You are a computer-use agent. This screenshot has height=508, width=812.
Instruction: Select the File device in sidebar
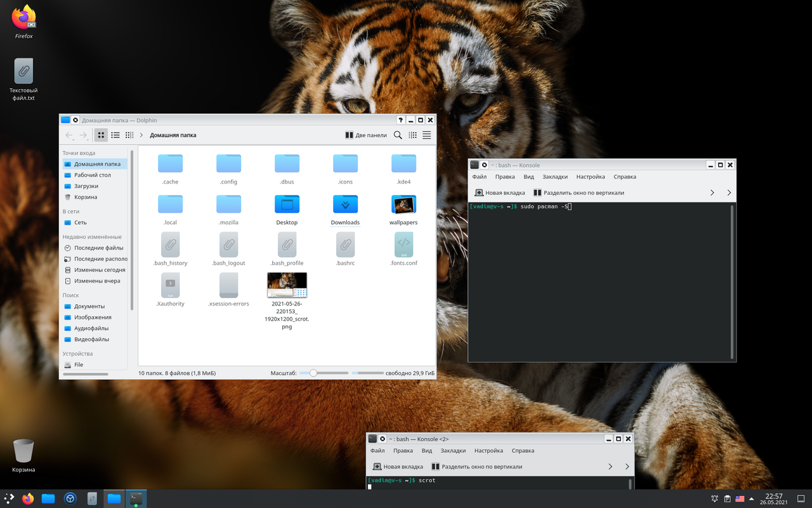tap(94, 365)
